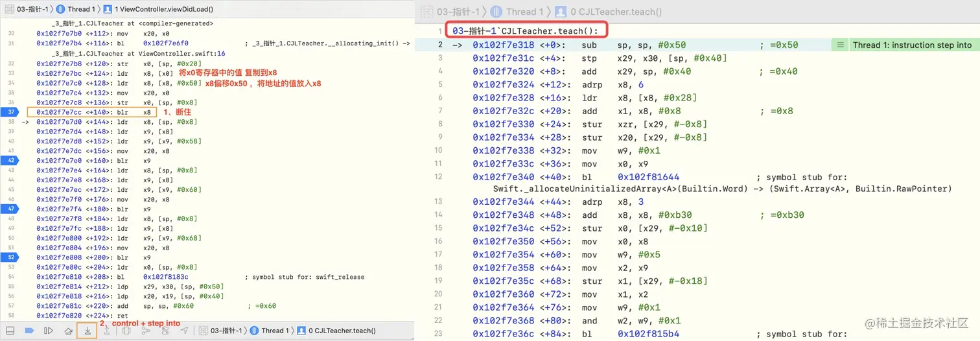Click Swift._allocateUninitializedArray symbol text
This screenshot has height=341, width=980.
pyautogui.click(x=722, y=189)
